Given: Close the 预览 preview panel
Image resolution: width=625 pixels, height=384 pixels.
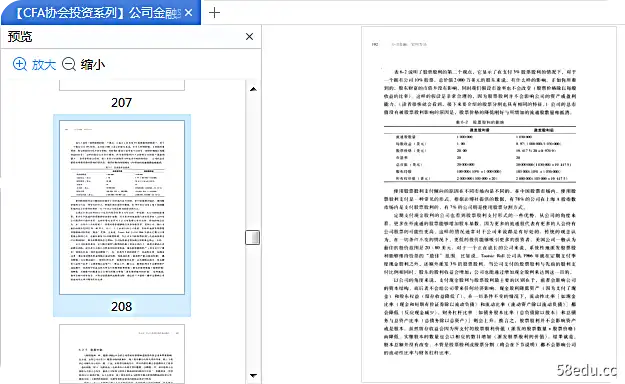Looking at the screenshot, I should pos(250,37).
